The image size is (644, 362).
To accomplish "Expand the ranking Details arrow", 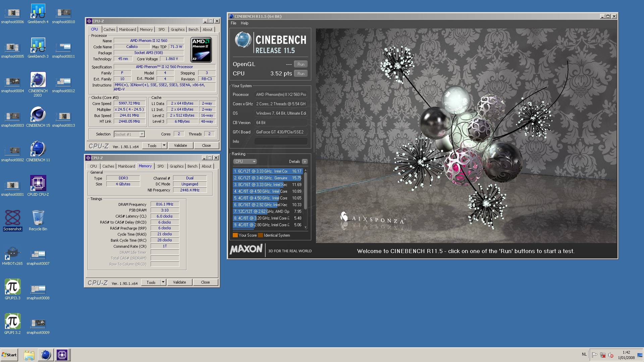I will pos(305,162).
